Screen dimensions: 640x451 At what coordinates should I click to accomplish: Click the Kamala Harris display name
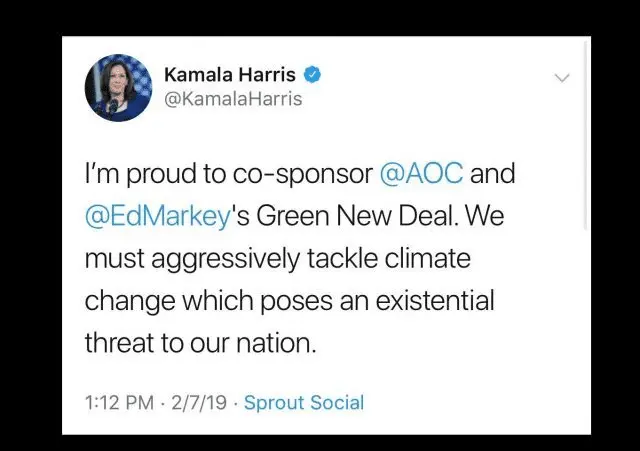point(230,74)
